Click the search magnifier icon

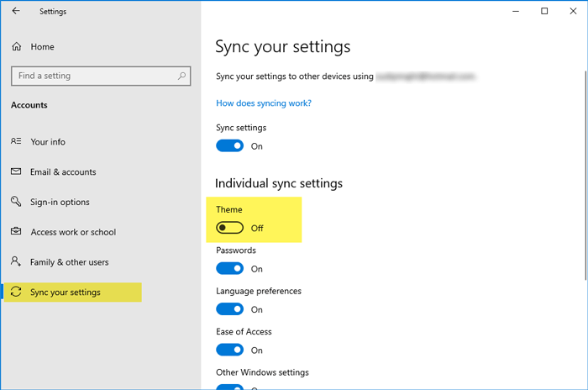pyautogui.click(x=182, y=76)
